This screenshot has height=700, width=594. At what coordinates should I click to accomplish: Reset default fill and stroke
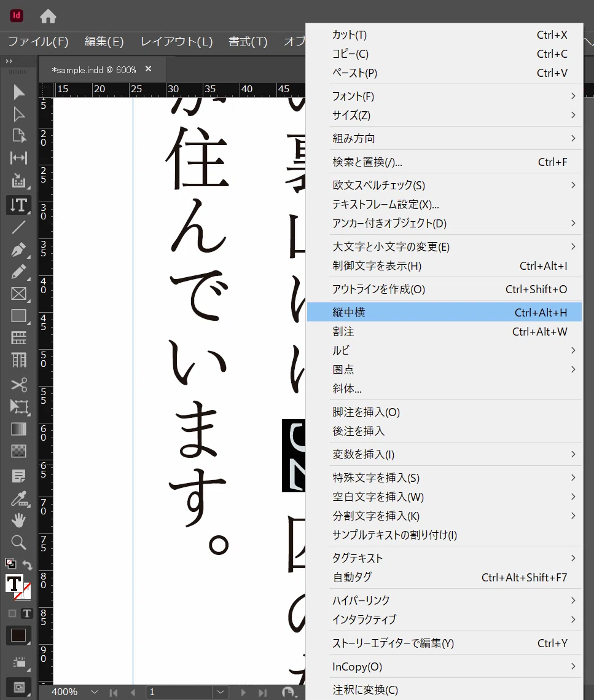[x=10, y=564]
